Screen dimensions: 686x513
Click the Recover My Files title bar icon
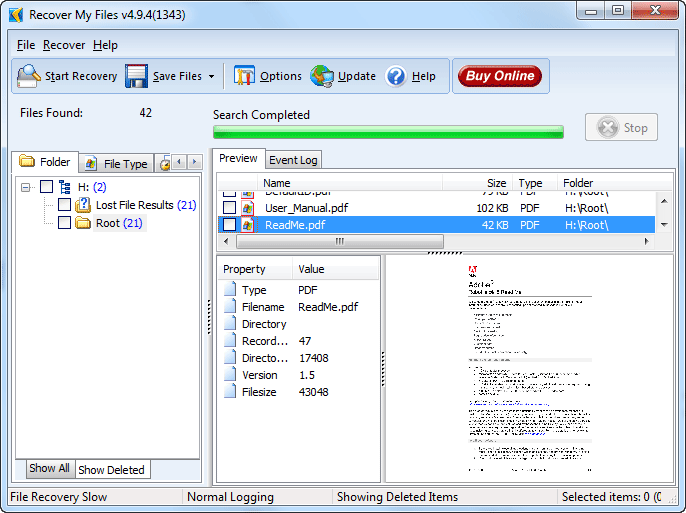pos(16,14)
